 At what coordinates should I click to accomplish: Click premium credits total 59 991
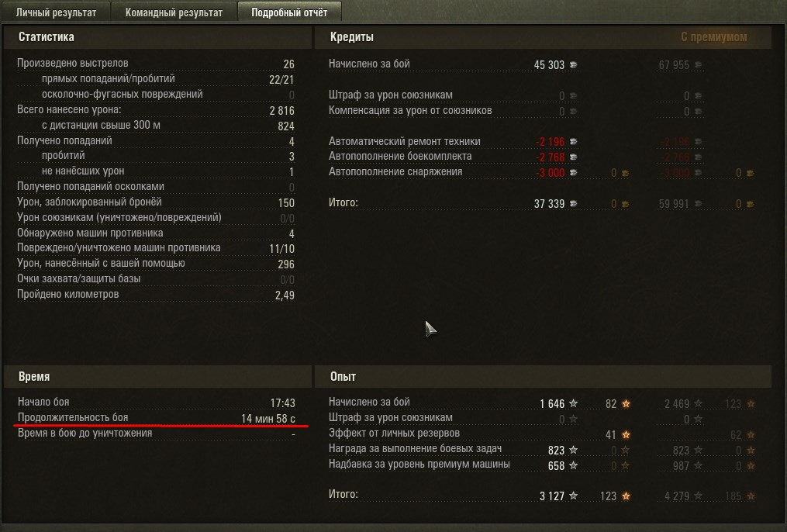click(674, 204)
